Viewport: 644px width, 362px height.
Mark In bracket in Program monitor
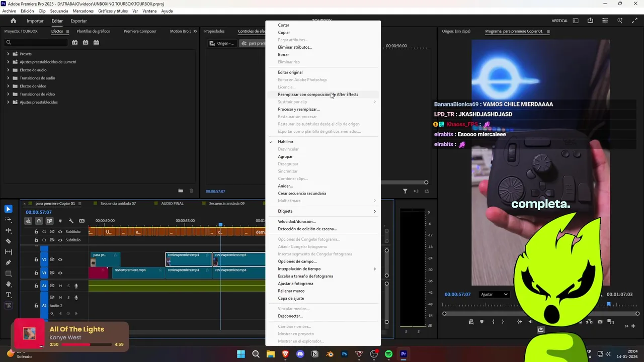click(493, 322)
